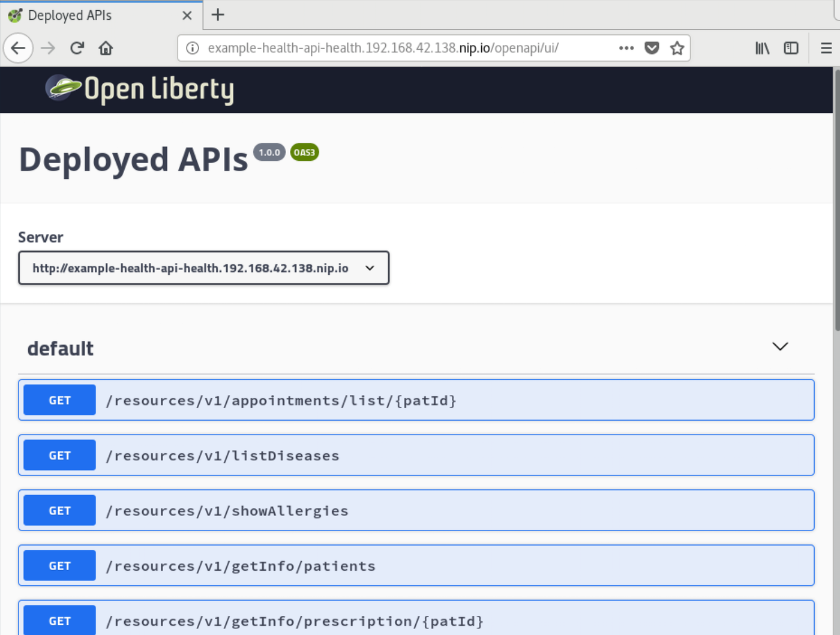The height and width of the screenshot is (635, 840).
Task: Expand GET appointments/list/{patId} endpoint
Action: (416, 400)
